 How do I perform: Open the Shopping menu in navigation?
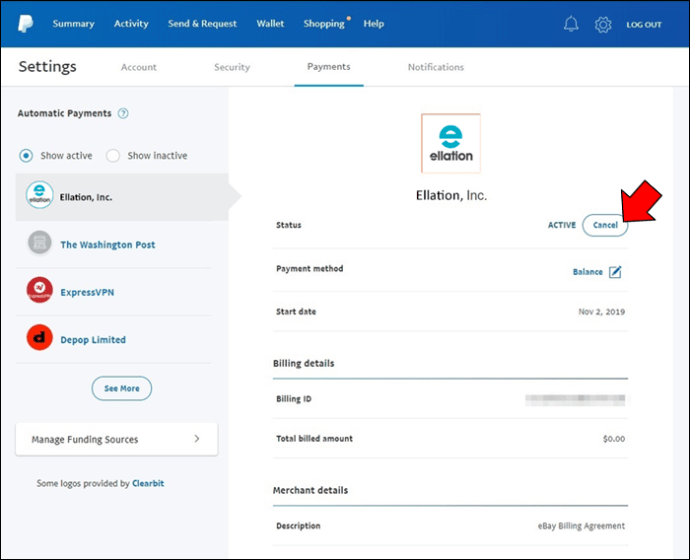(323, 24)
